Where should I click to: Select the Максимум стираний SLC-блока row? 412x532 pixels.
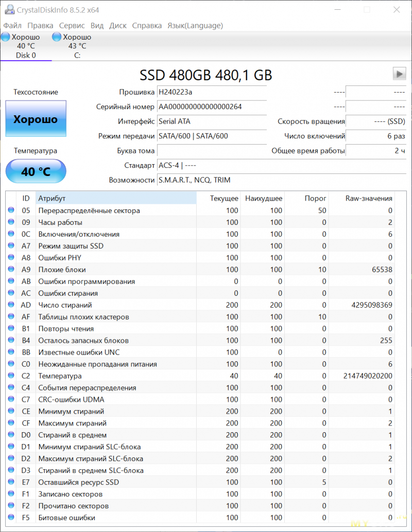(x=200, y=458)
